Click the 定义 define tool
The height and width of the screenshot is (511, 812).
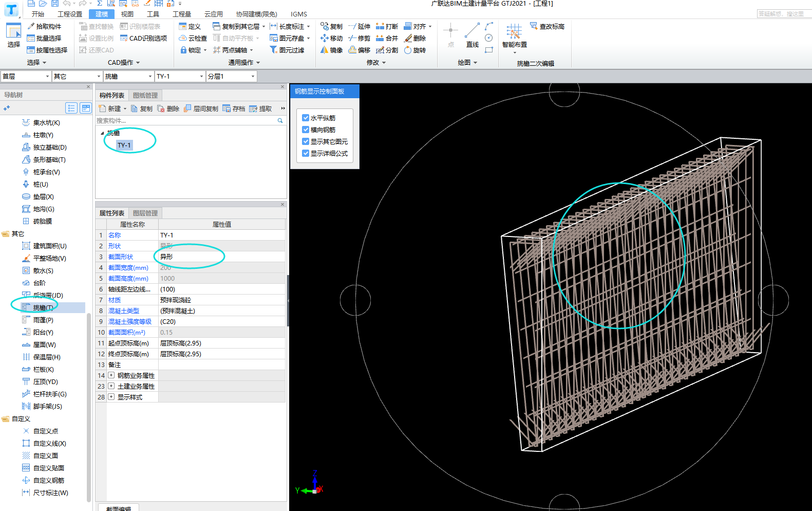coord(190,26)
